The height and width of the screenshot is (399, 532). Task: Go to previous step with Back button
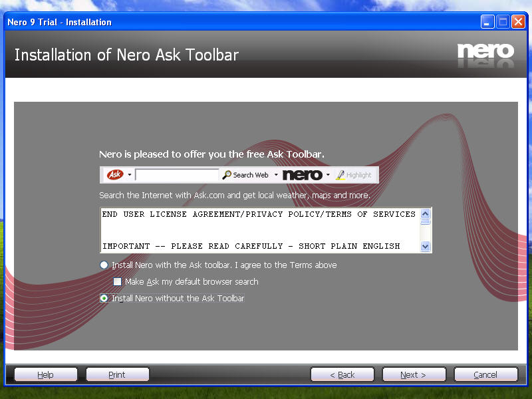pyautogui.click(x=342, y=374)
